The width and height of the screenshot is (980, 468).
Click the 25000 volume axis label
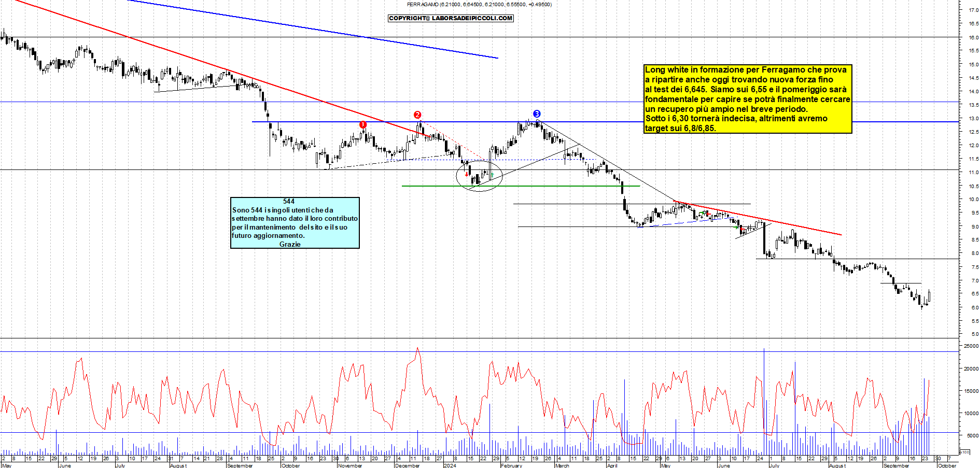click(x=971, y=346)
